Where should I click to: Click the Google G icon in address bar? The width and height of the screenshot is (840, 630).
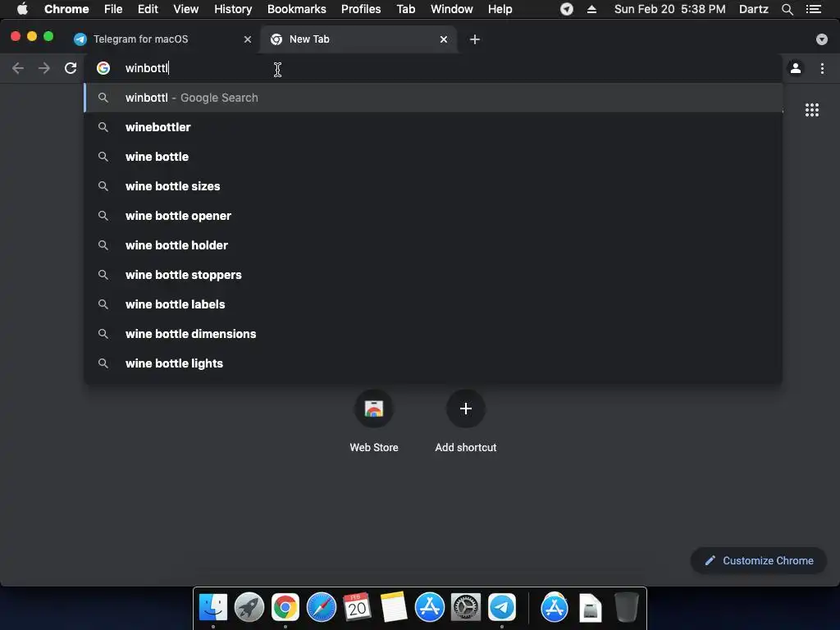point(103,68)
